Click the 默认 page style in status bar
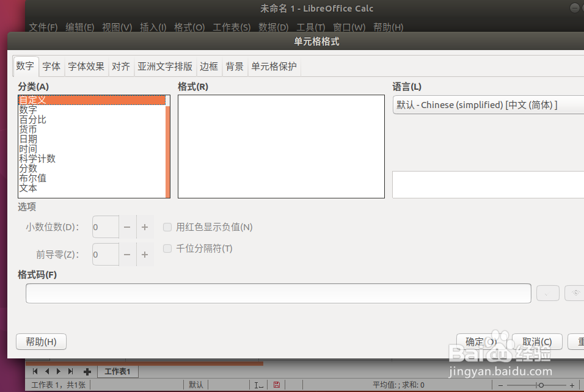The height and width of the screenshot is (392, 584). pyautogui.click(x=196, y=385)
